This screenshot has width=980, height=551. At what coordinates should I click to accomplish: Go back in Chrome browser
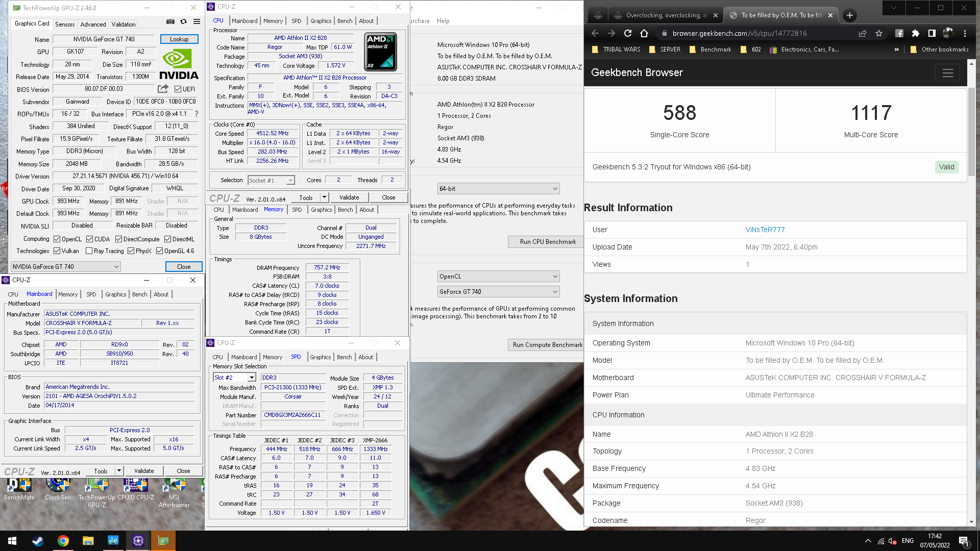coord(595,33)
